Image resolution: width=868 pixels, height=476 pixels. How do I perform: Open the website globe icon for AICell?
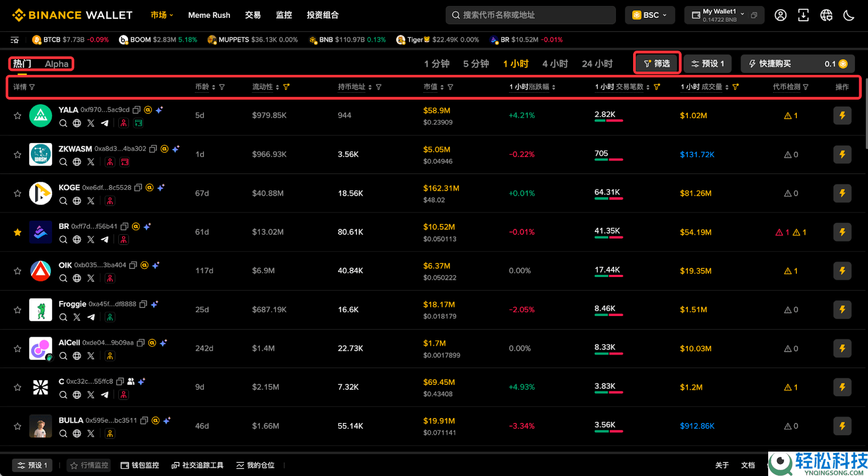point(77,356)
